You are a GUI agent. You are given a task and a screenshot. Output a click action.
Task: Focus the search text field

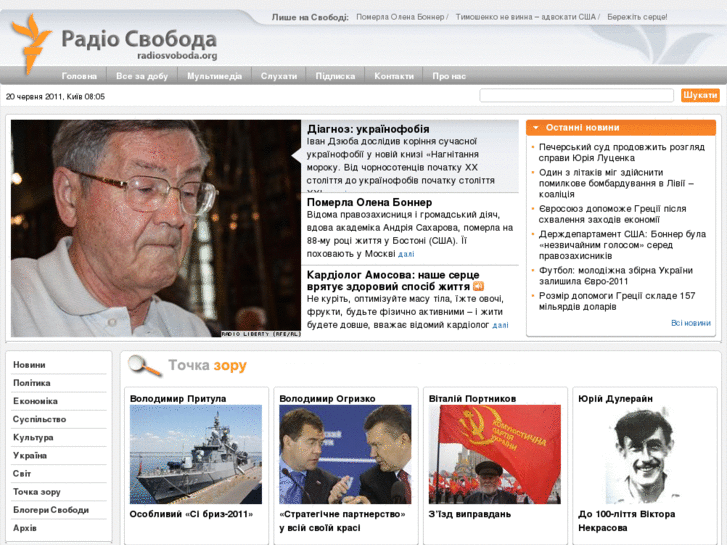[576, 96]
